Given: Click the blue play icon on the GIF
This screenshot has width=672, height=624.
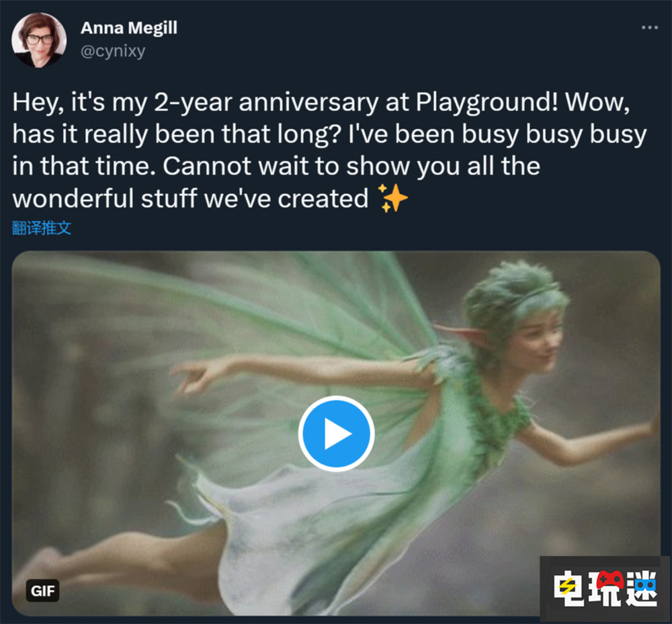Looking at the screenshot, I should 336,433.
